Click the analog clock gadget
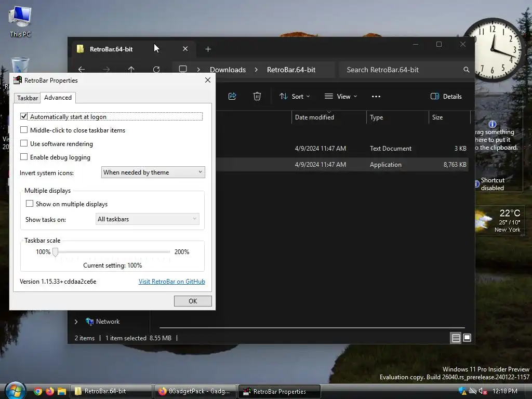The height and width of the screenshot is (399, 532). 493,49
